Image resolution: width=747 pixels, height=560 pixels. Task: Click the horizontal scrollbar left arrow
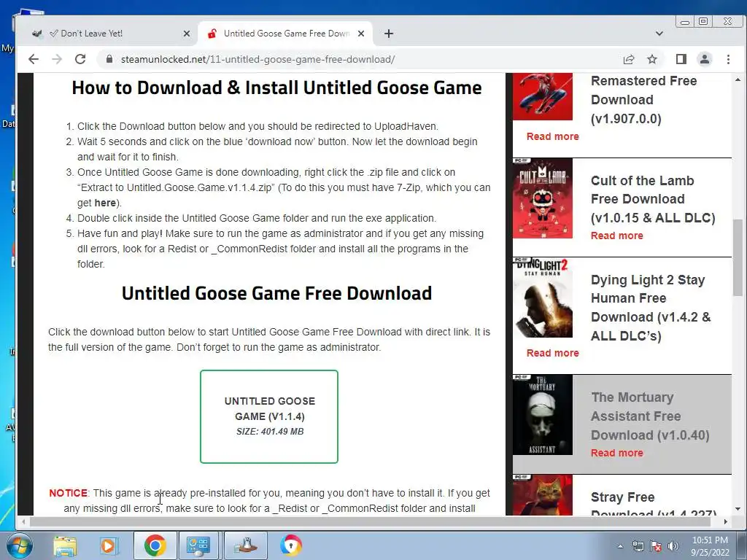coord(23,522)
